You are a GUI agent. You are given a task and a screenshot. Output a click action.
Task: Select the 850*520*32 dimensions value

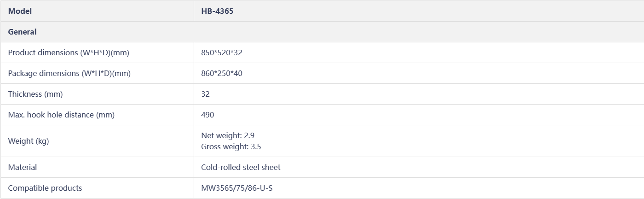click(222, 53)
